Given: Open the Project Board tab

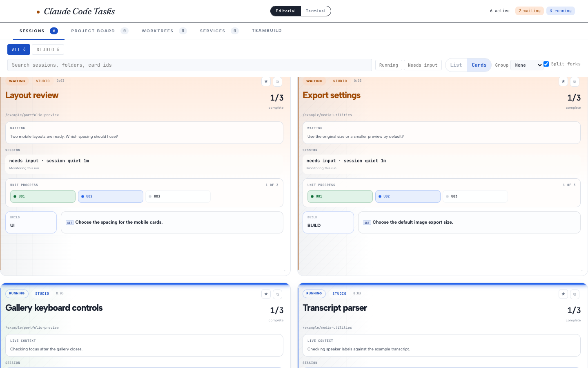Looking at the screenshot, I should click(x=100, y=31).
